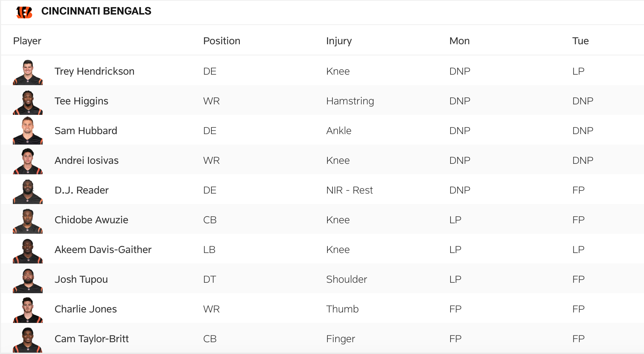Click the Injury column header
Viewport: 644px width, 354px height.
[x=339, y=41]
